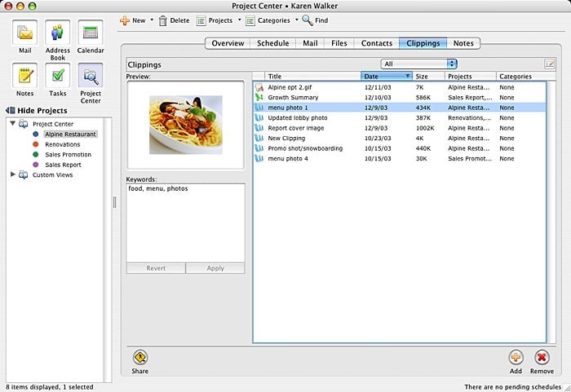Sort by the Categories column header
Viewport: 571px width, 392px height.
525,77
